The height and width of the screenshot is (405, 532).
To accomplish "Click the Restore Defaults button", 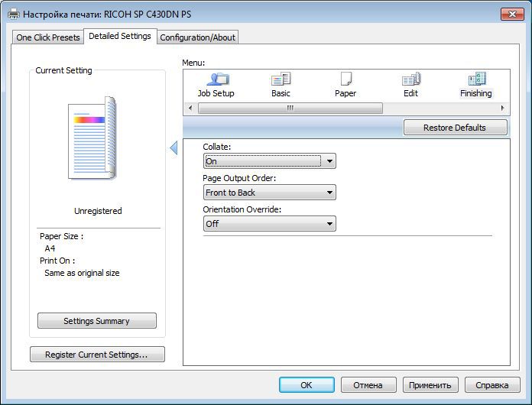I will 455,128.
